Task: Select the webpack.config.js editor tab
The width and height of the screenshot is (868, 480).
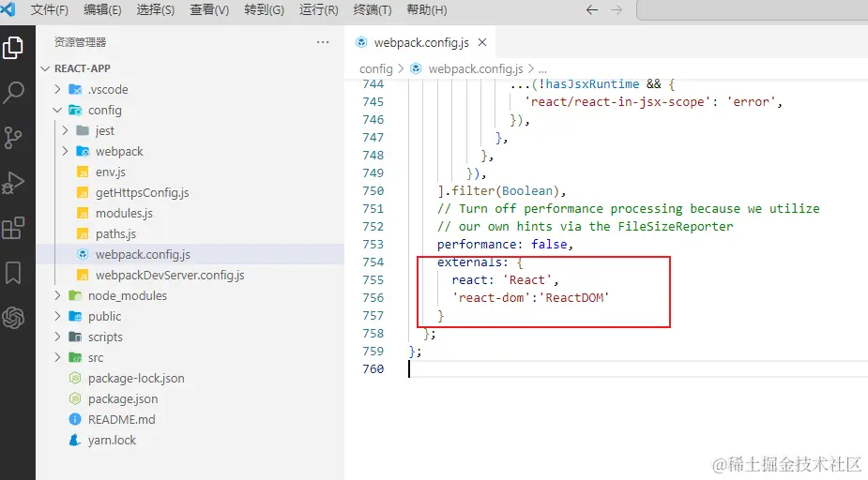Action: point(421,42)
